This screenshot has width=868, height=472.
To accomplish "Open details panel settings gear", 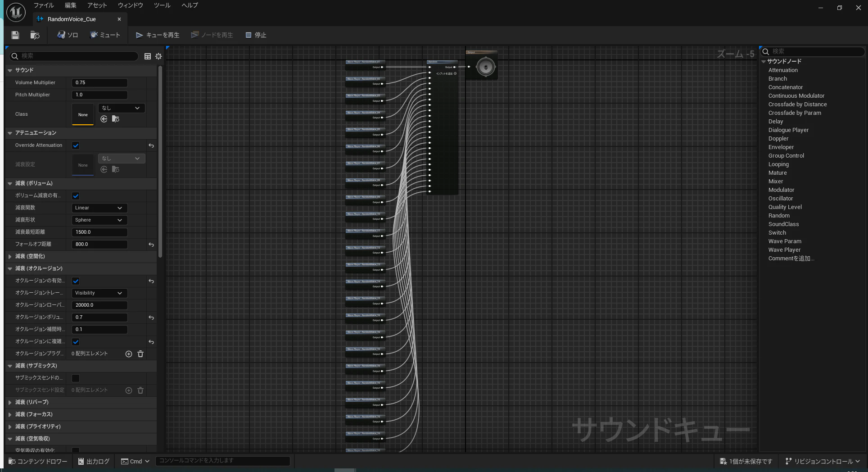I will [x=158, y=56].
